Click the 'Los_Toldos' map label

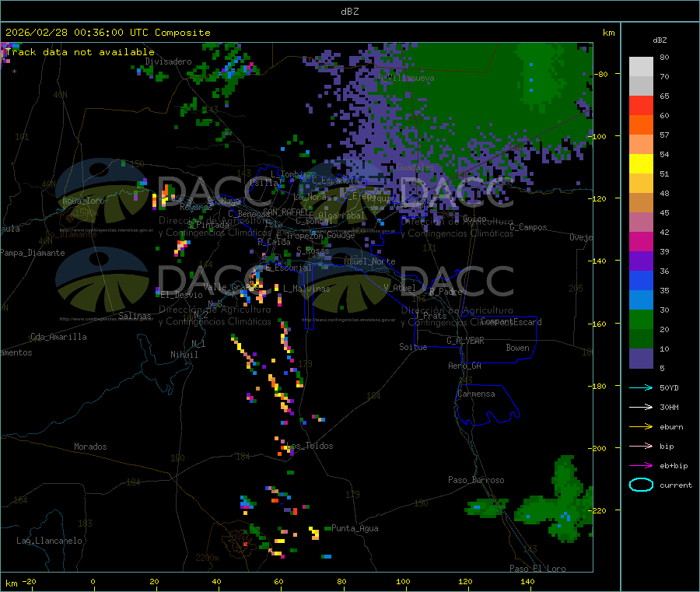(x=310, y=446)
